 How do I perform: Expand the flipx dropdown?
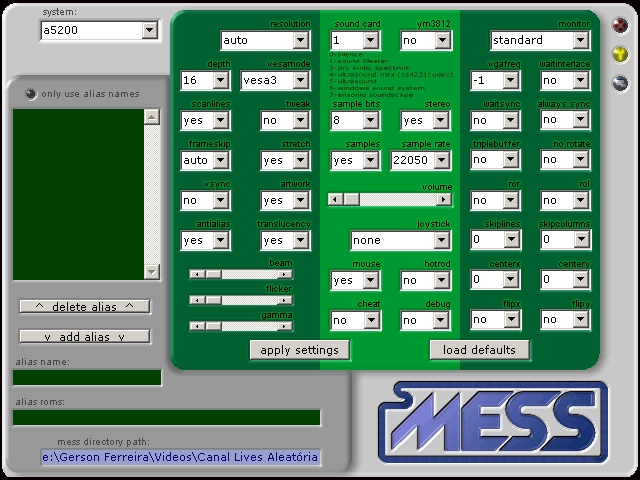point(511,319)
